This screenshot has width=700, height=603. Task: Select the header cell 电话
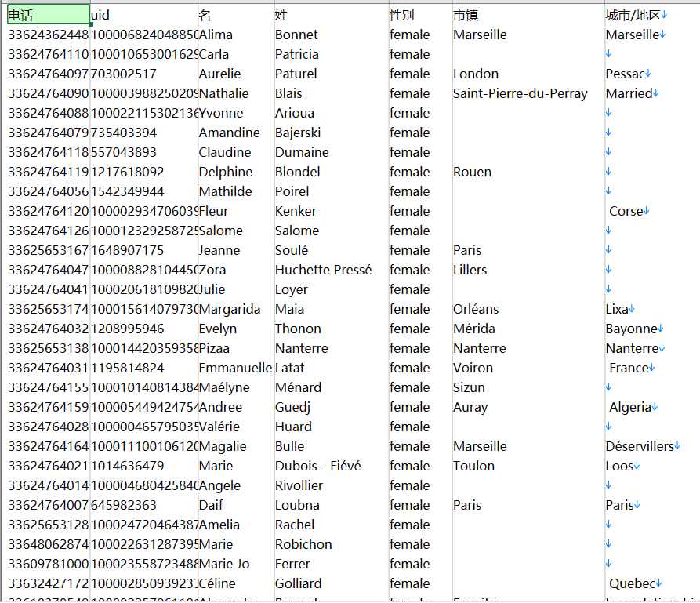click(49, 15)
